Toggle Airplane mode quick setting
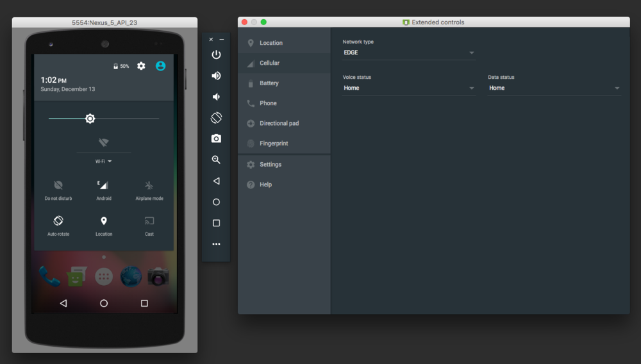Viewport: 641px width, 364px height. [x=149, y=186]
